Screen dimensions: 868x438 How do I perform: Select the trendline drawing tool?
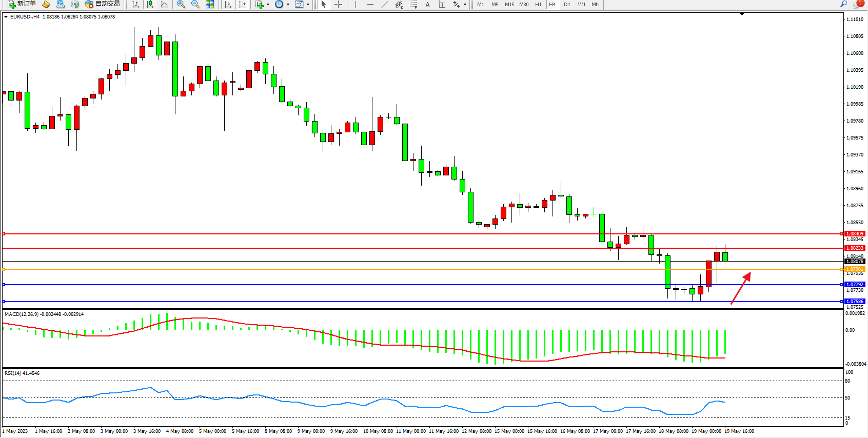click(385, 4)
